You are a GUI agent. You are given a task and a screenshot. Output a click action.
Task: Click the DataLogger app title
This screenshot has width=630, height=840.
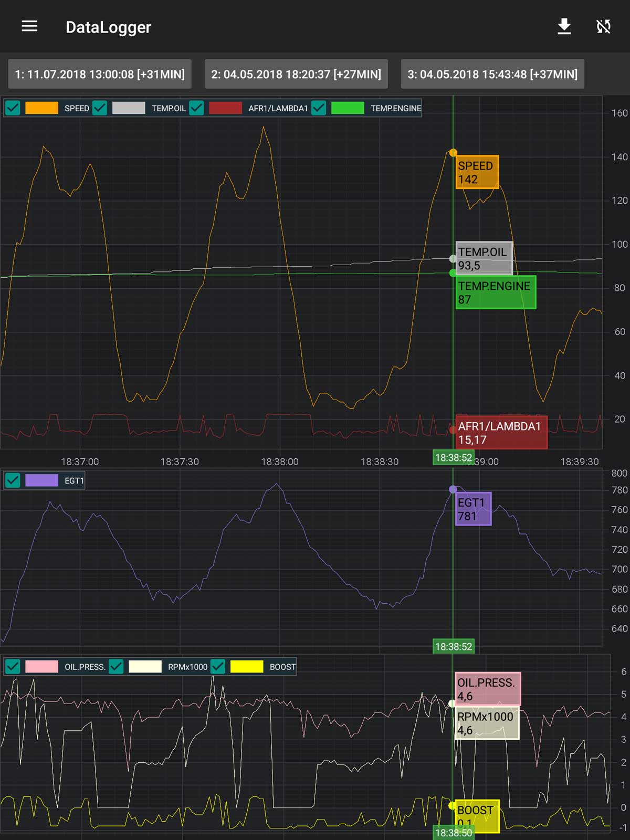(108, 27)
